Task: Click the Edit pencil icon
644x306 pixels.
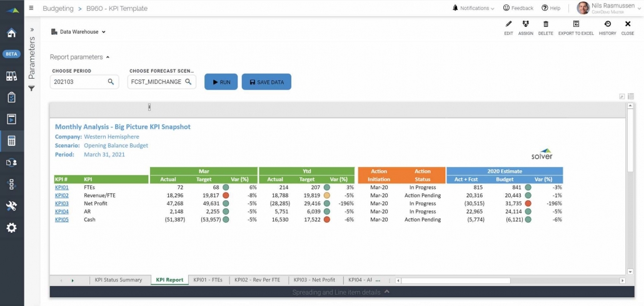Action: (508, 24)
